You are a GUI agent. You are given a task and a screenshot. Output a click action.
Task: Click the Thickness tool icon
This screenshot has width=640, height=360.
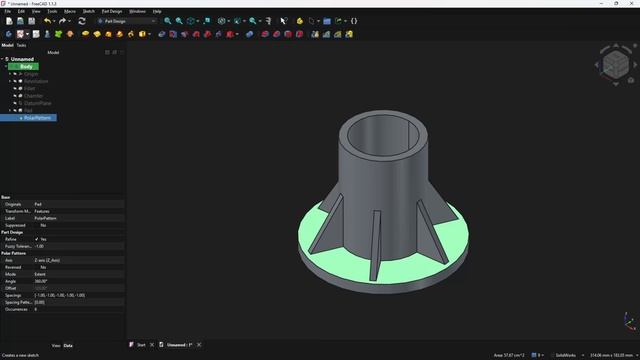click(299, 34)
